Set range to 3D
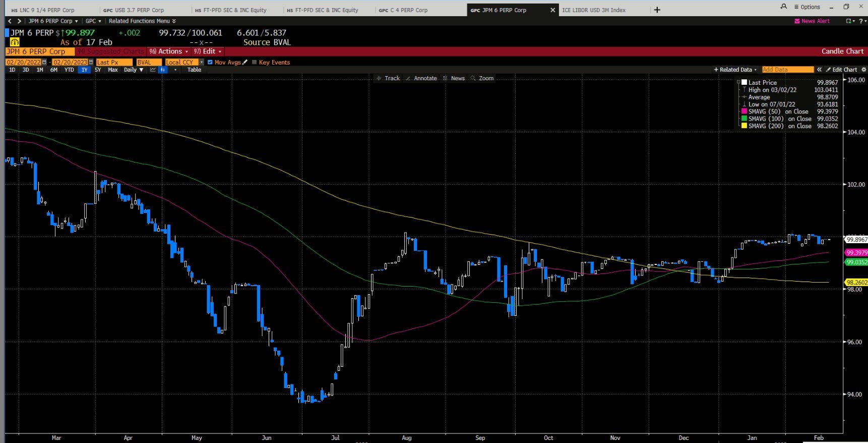 point(26,70)
